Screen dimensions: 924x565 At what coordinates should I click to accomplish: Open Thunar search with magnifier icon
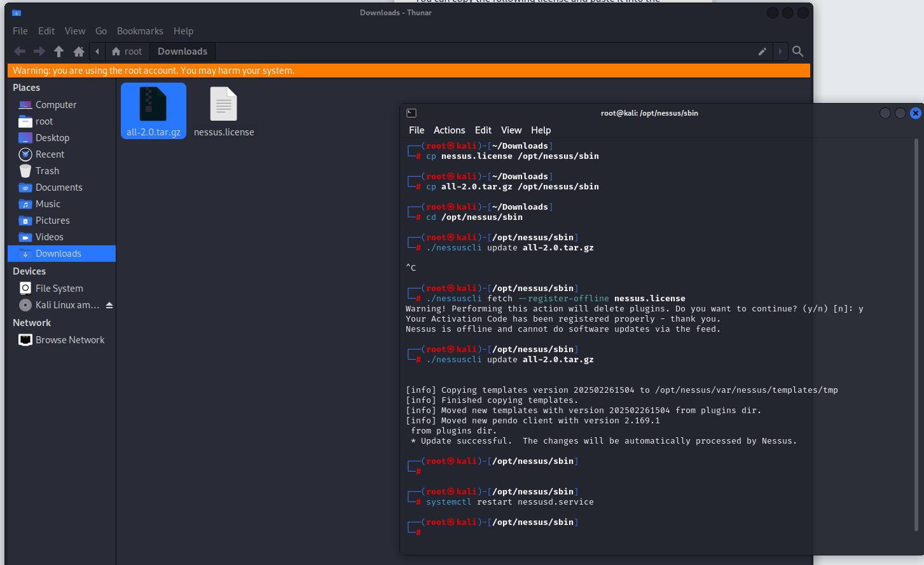[x=797, y=51]
